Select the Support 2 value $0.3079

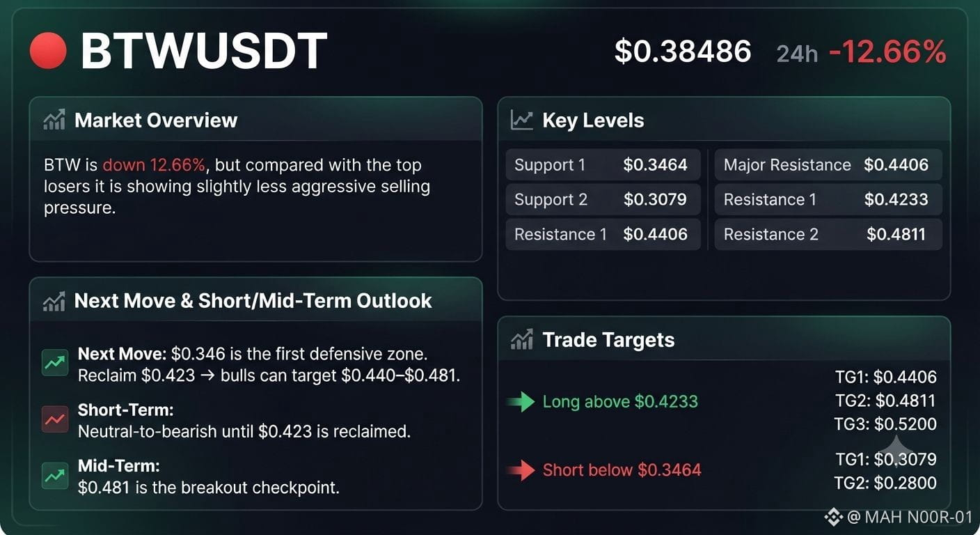(655, 199)
